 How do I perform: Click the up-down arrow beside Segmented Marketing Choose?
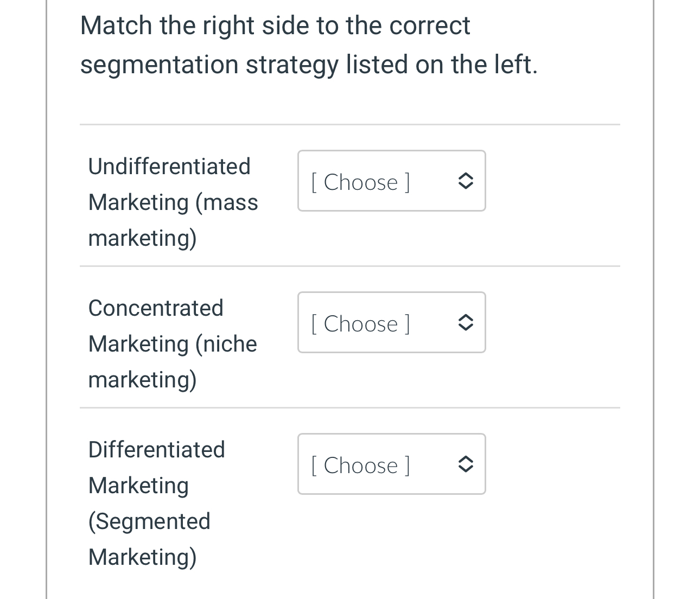click(x=466, y=464)
